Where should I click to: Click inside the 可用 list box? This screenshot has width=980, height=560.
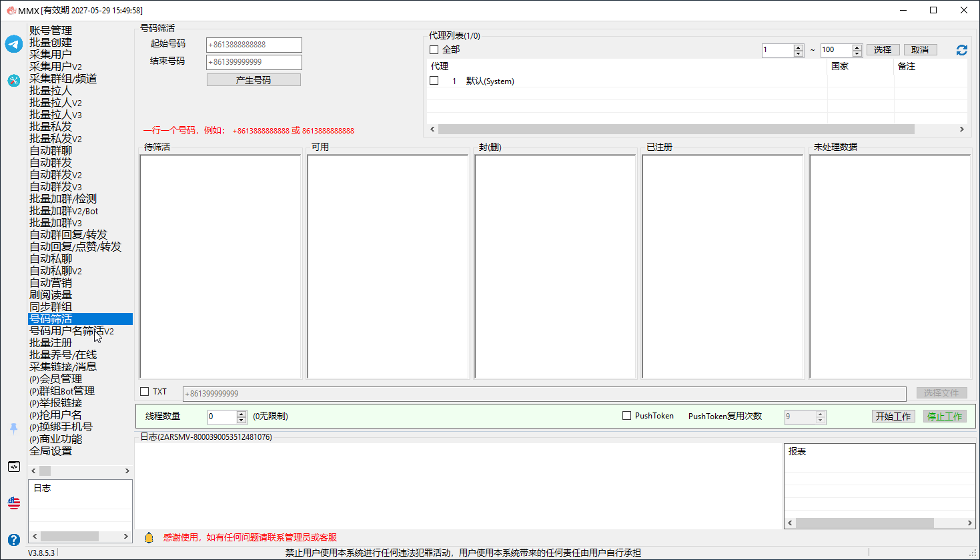[388, 267]
